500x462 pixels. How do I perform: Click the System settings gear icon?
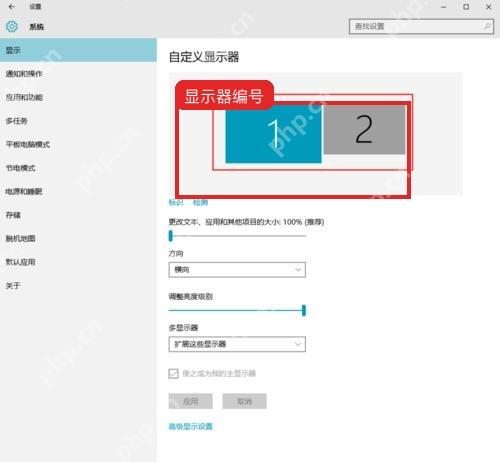tap(12, 27)
